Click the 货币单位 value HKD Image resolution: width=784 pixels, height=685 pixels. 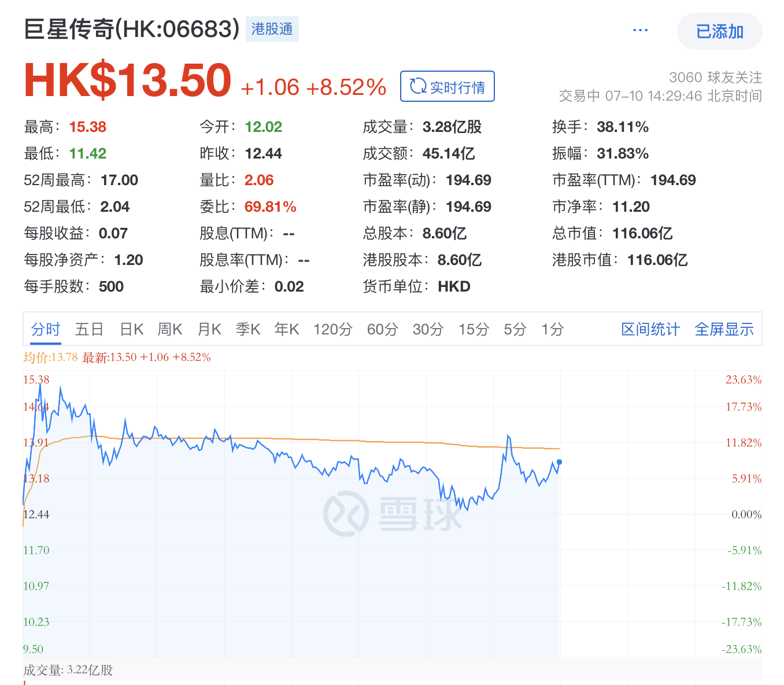(454, 286)
